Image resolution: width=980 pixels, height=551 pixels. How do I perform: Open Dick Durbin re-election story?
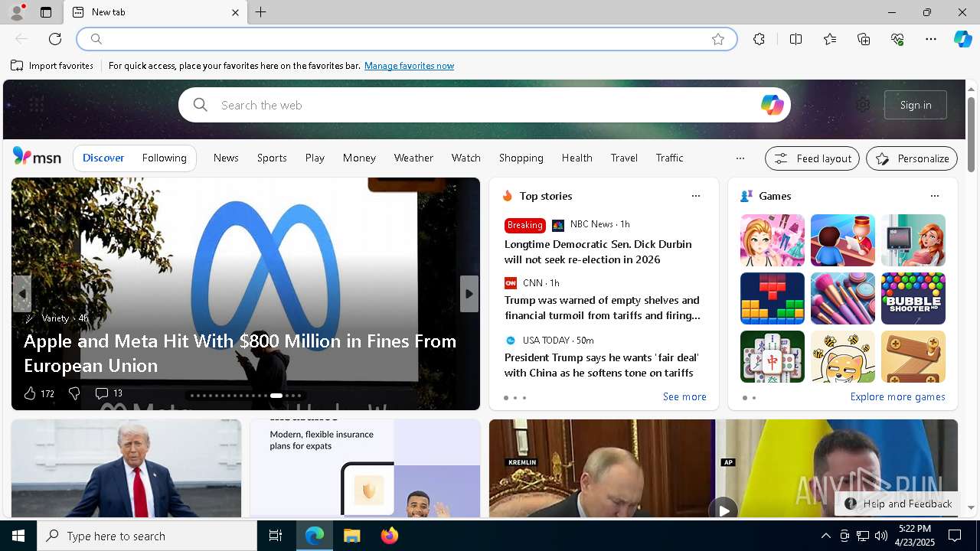(x=598, y=252)
